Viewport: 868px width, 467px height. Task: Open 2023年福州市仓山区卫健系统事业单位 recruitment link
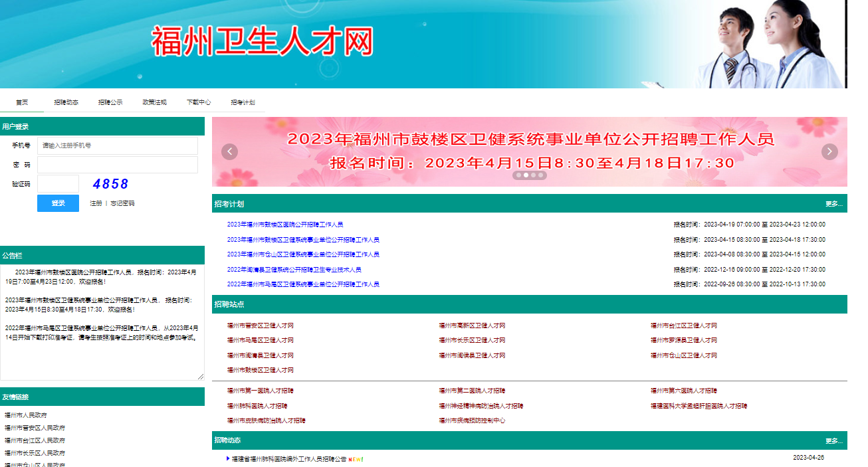pyautogui.click(x=303, y=254)
